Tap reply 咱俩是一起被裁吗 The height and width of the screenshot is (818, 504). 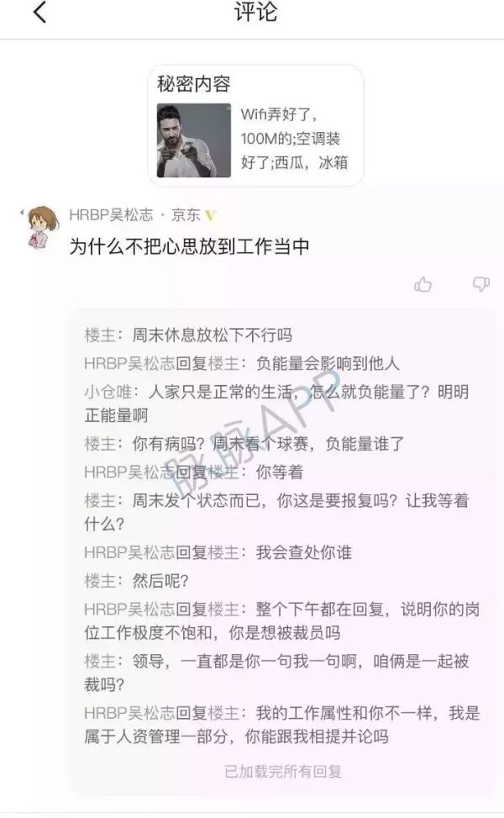click(x=276, y=673)
